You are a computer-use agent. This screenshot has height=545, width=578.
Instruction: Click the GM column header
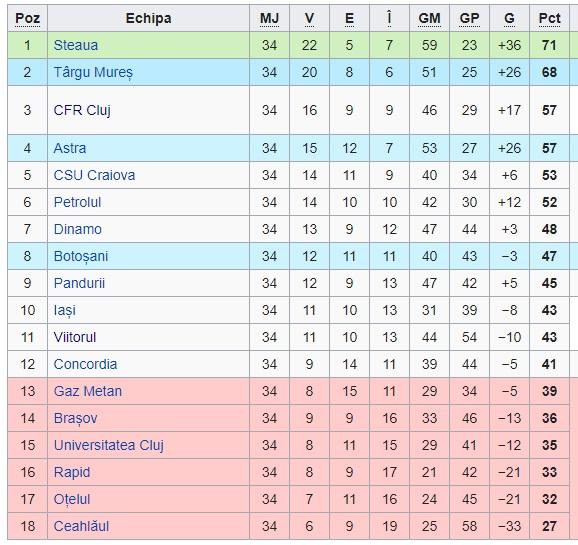click(x=429, y=18)
